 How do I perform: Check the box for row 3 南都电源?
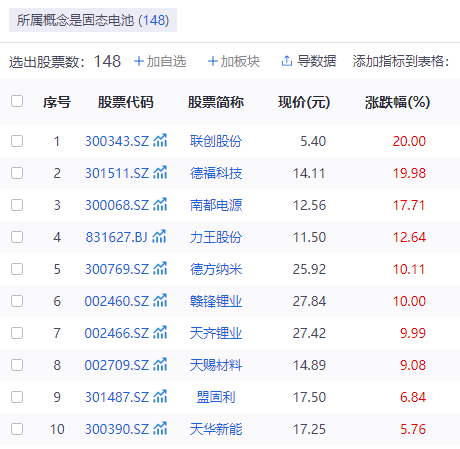(17, 205)
